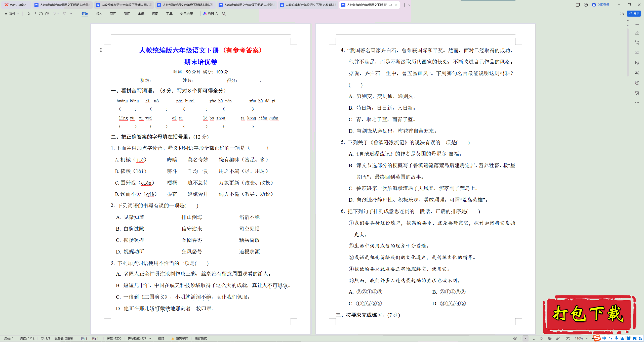The height and width of the screenshot is (342, 644).
Task: Start slideshow play icon in status bar
Action: [x=542, y=338]
